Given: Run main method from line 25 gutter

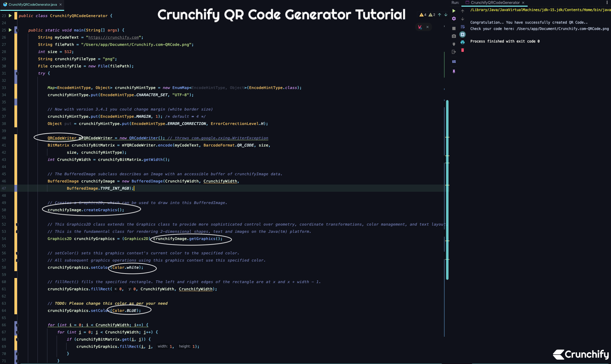Looking at the screenshot, I should 10,30.
